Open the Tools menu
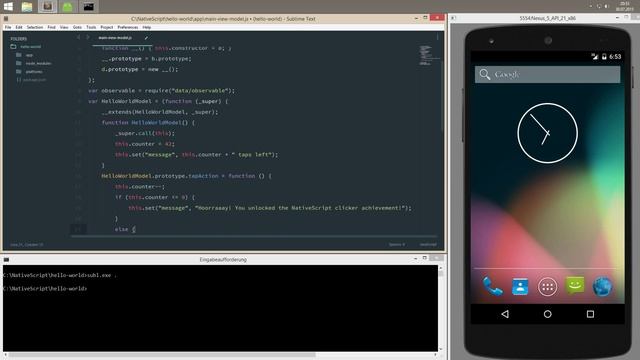The height and width of the screenshot is (360, 640). coord(91,27)
